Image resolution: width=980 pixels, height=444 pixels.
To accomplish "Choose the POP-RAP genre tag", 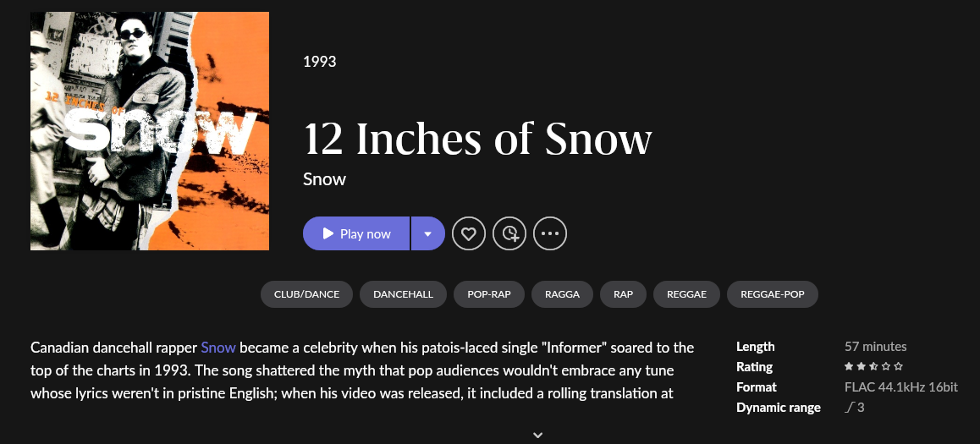I will pyautogui.click(x=489, y=294).
